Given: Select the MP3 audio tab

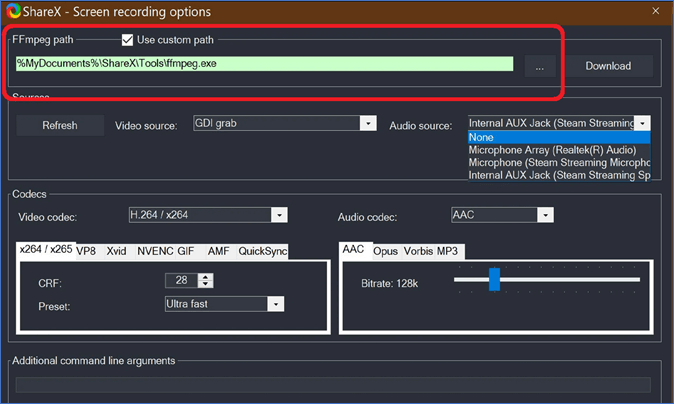Looking at the screenshot, I should pyautogui.click(x=447, y=251).
